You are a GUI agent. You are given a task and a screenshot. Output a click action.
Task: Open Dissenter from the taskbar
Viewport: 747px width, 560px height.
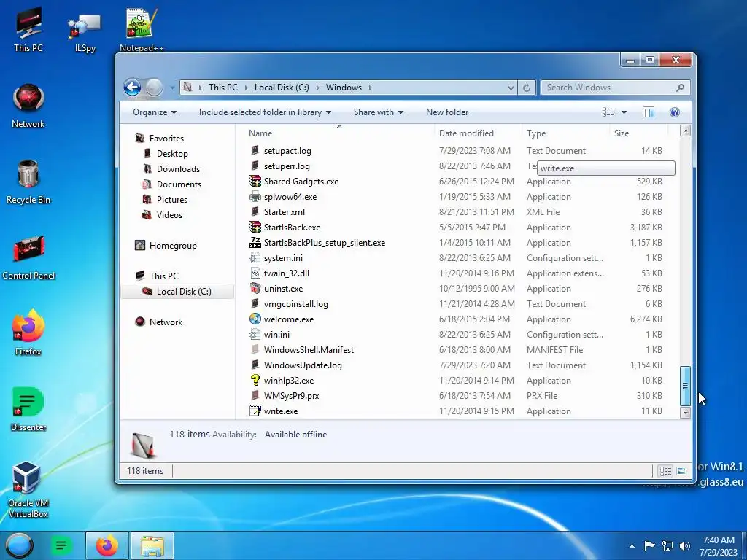[61, 545]
